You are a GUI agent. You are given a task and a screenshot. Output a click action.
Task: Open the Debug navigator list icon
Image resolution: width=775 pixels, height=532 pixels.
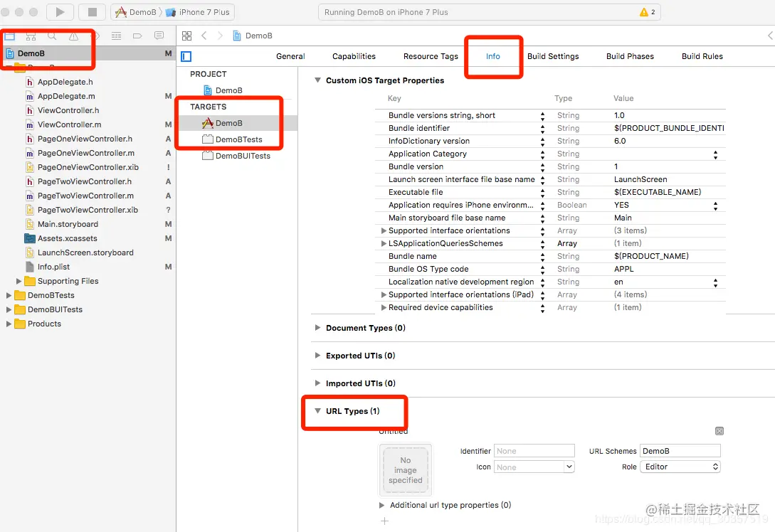pyautogui.click(x=116, y=36)
